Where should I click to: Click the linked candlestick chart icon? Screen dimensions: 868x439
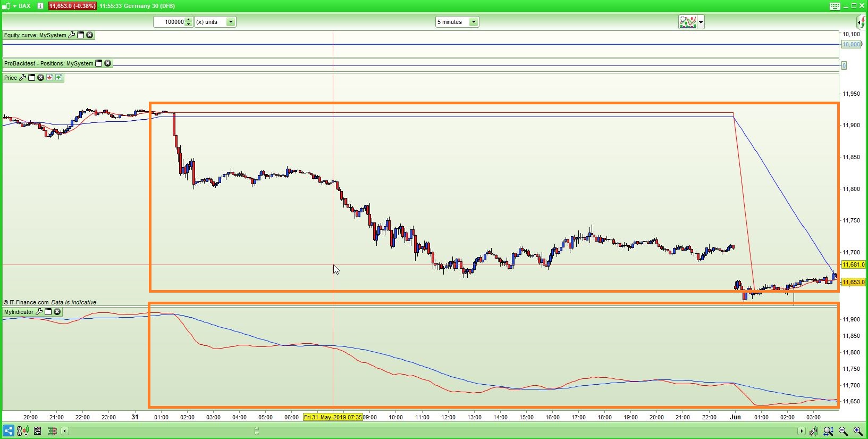pos(22,431)
